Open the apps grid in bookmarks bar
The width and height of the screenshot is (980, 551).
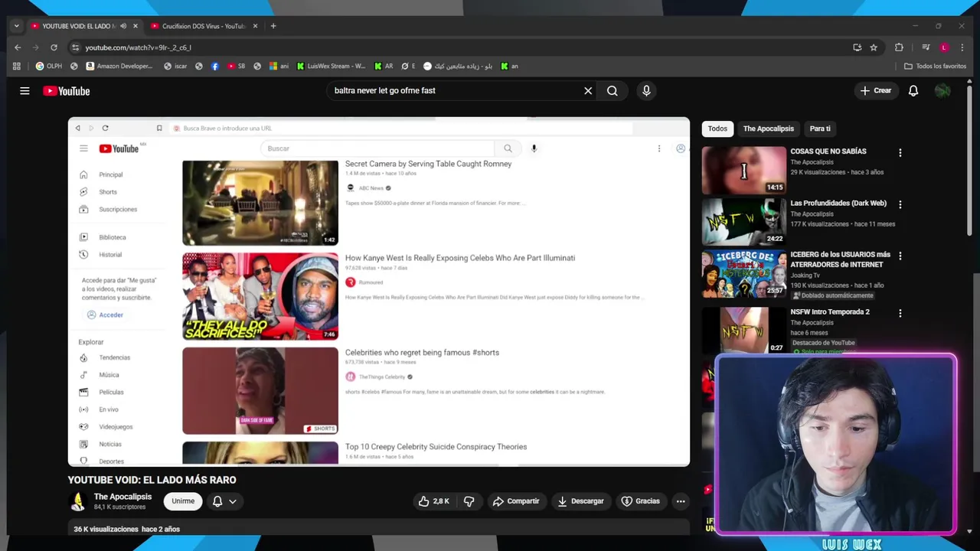17,67
